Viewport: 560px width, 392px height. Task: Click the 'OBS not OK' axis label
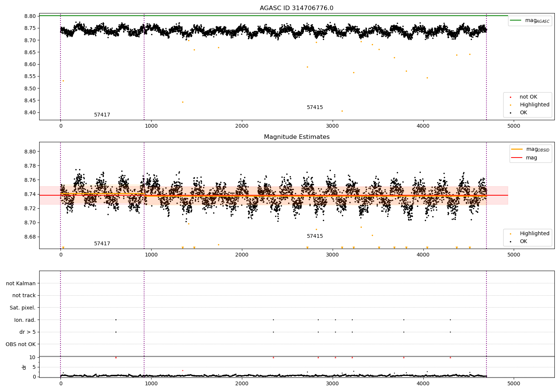coord(21,344)
